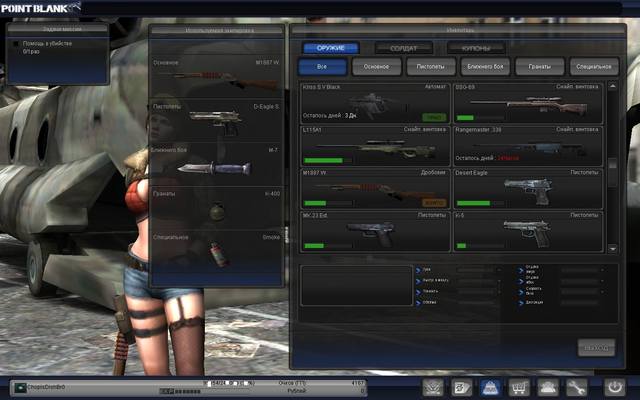Click the weapon preview box below list
640x400 pixels.
tap(356, 285)
